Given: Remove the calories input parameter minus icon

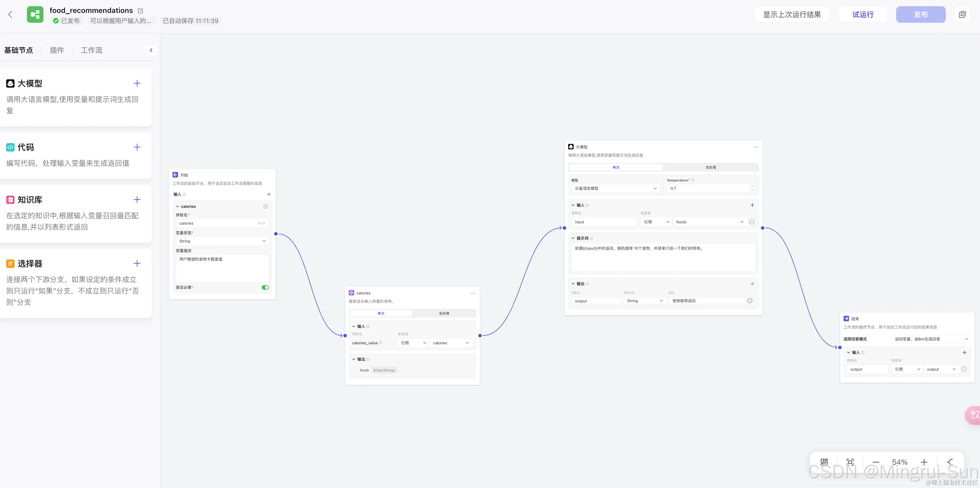Looking at the screenshot, I should pos(265,206).
